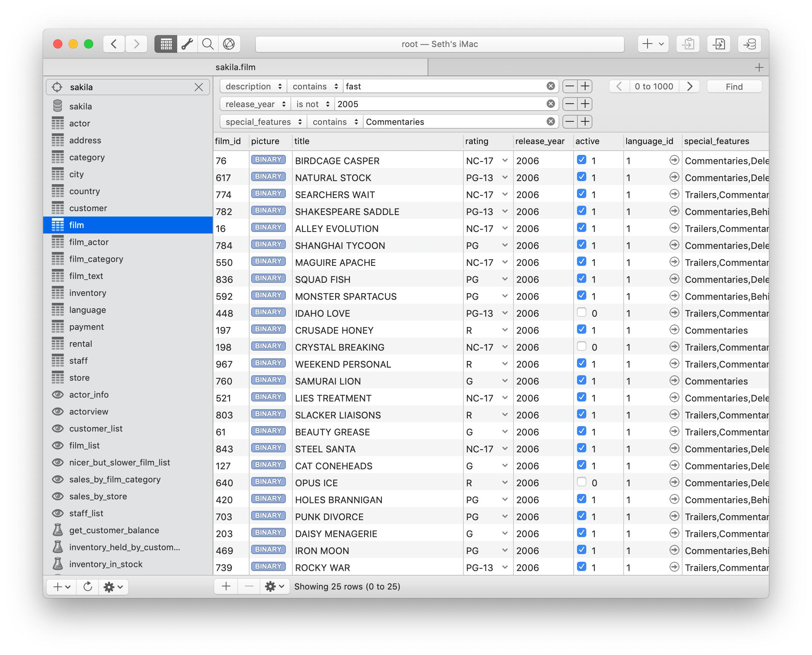Image resolution: width=812 pixels, height=655 pixels.
Task: Uncheck active for ROCKY WAR
Action: [x=582, y=567]
